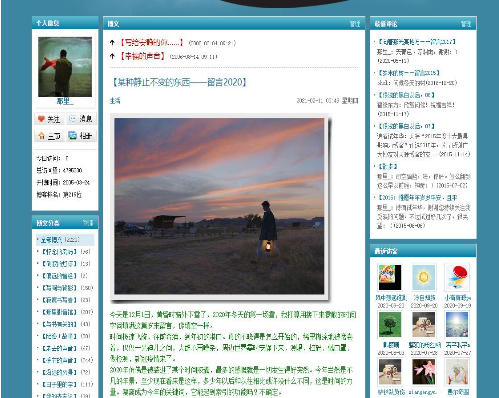Screen dimensions: 499x398
Task: Click the heart 关注 follow button
Action: [49, 119]
